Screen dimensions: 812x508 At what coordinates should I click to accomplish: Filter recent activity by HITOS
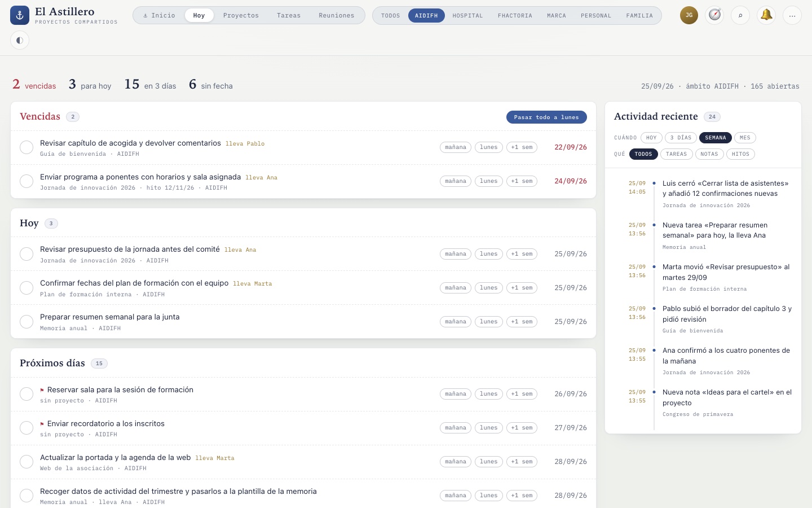(740, 154)
